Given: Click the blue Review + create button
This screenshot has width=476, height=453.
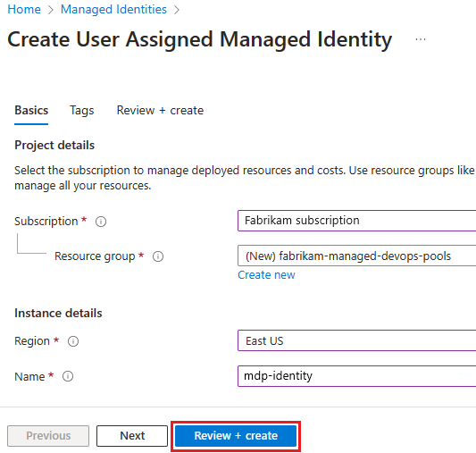Looking at the screenshot, I should [236, 436].
